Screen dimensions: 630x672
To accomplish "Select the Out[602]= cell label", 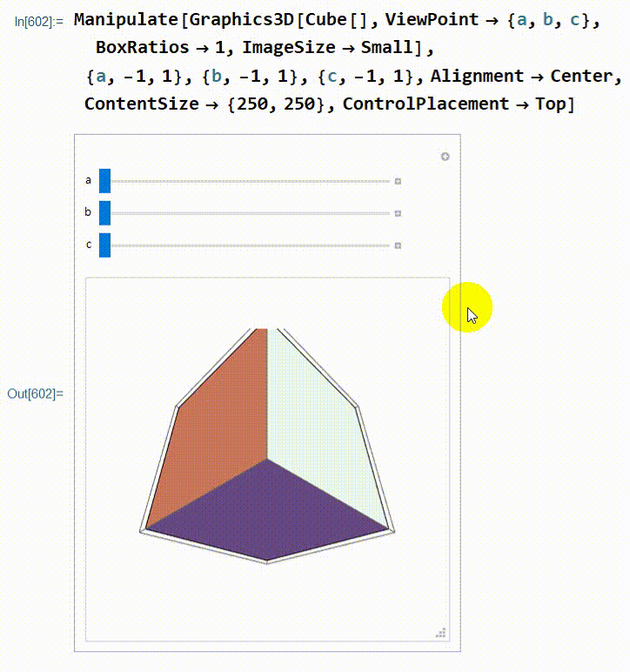I will pyautogui.click(x=35, y=393).
